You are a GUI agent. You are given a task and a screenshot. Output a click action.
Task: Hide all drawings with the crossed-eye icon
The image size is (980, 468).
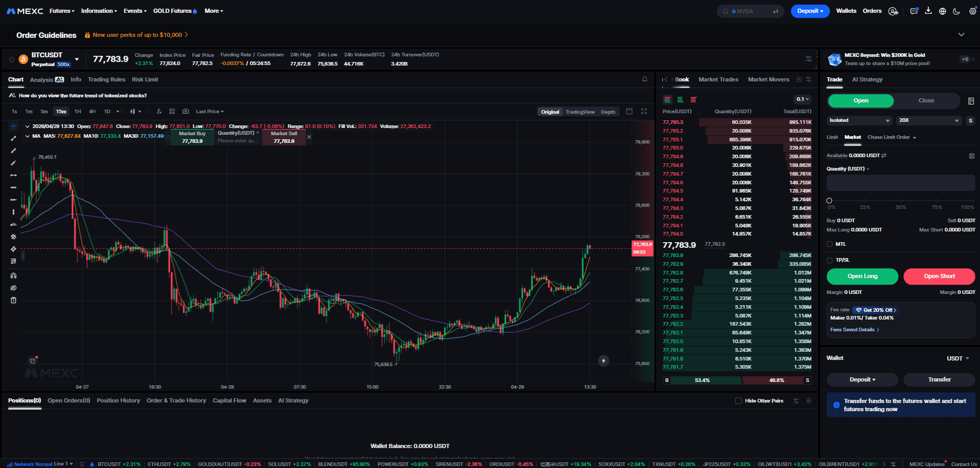click(13, 288)
